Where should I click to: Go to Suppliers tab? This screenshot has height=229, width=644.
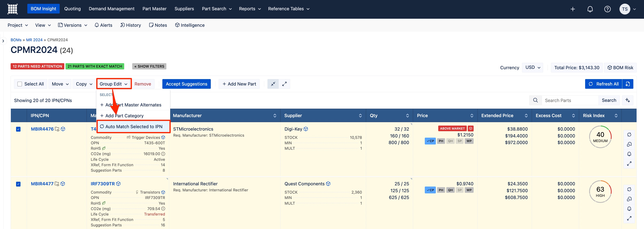184,9
